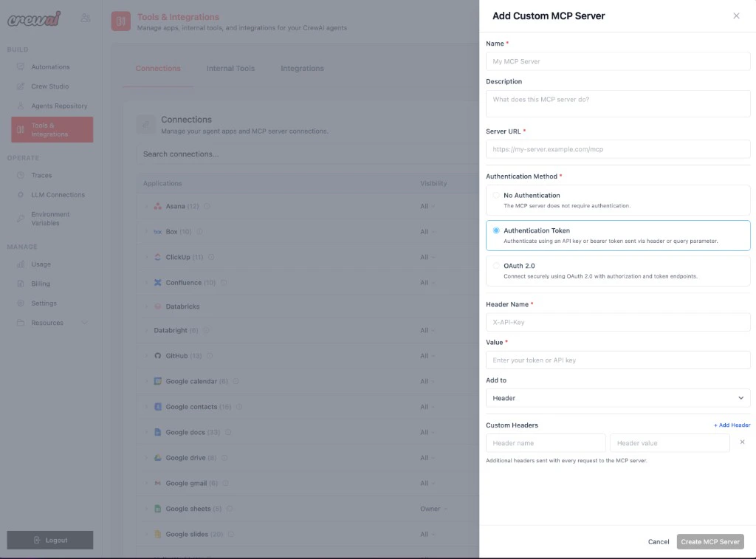This screenshot has height=559, width=756.
Task: Click the Add Header link
Action: pyautogui.click(x=732, y=425)
